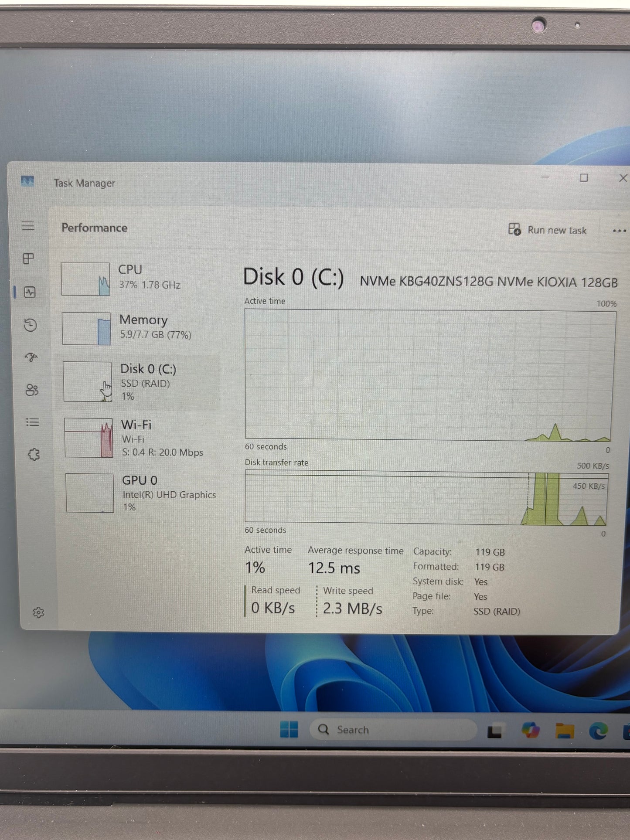Click the GPU 0 mini graph thumbnail

[x=90, y=493]
